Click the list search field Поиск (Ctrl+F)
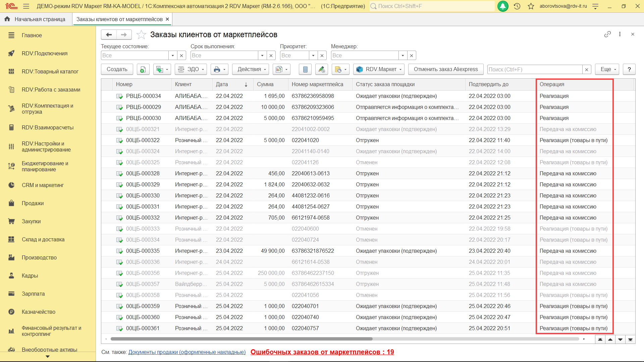The height and width of the screenshot is (362, 644). point(535,69)
